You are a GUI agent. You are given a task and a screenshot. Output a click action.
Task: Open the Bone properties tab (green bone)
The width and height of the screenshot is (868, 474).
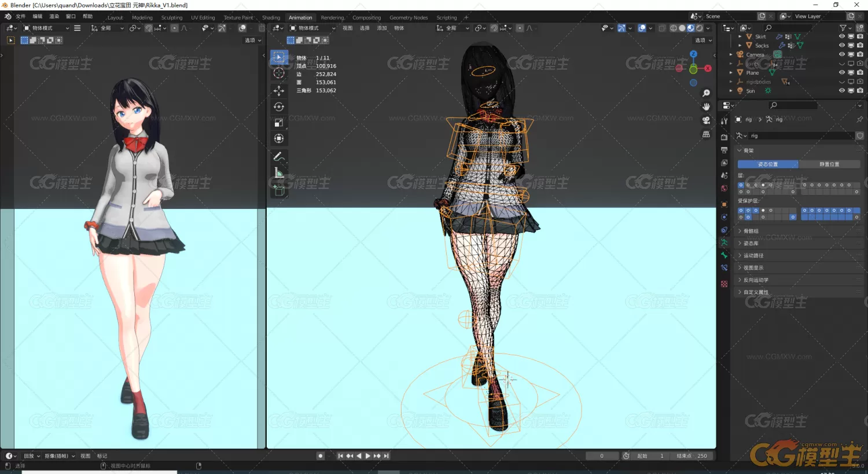point(724,255)
